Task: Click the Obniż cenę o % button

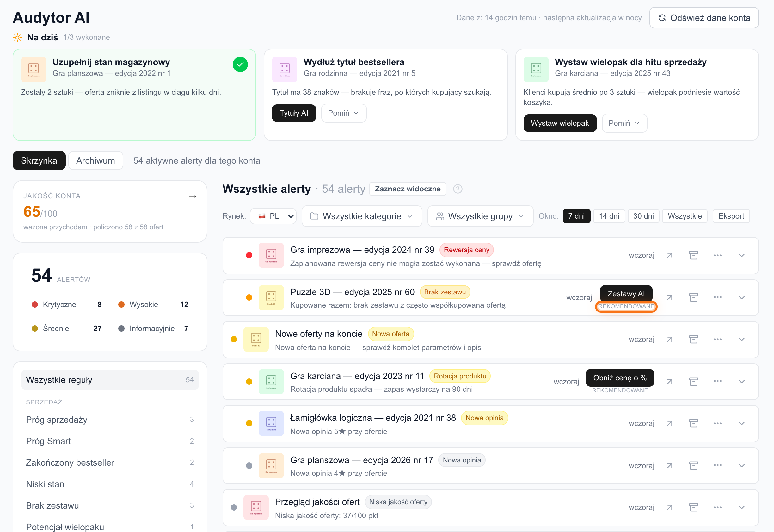Action: coord(619,378)
